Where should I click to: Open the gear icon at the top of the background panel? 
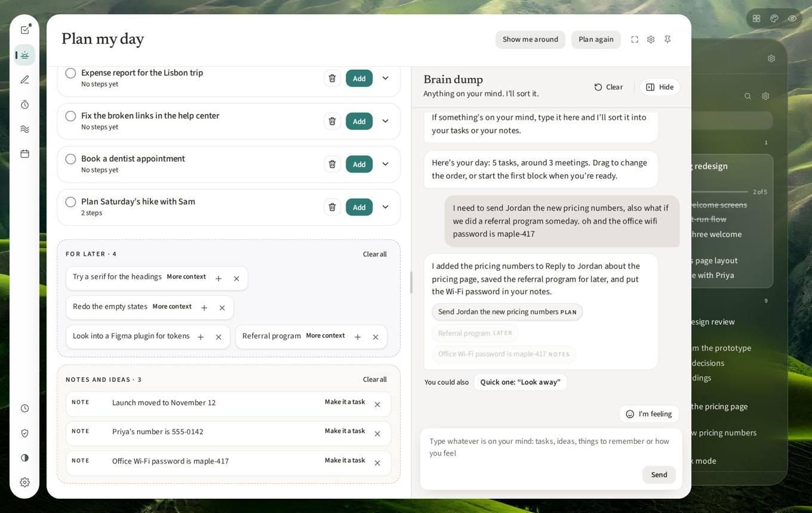[771, 58]
